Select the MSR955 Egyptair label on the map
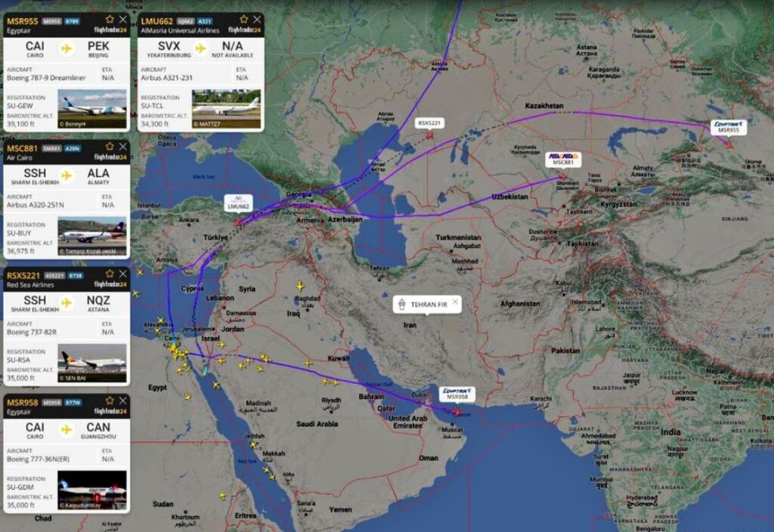 (x=729, y=127)
